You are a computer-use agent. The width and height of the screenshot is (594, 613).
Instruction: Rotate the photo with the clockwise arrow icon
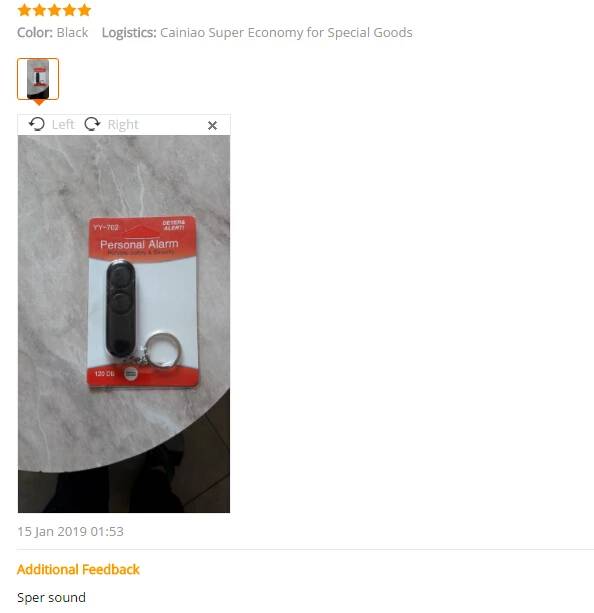(x=92, y=124)
